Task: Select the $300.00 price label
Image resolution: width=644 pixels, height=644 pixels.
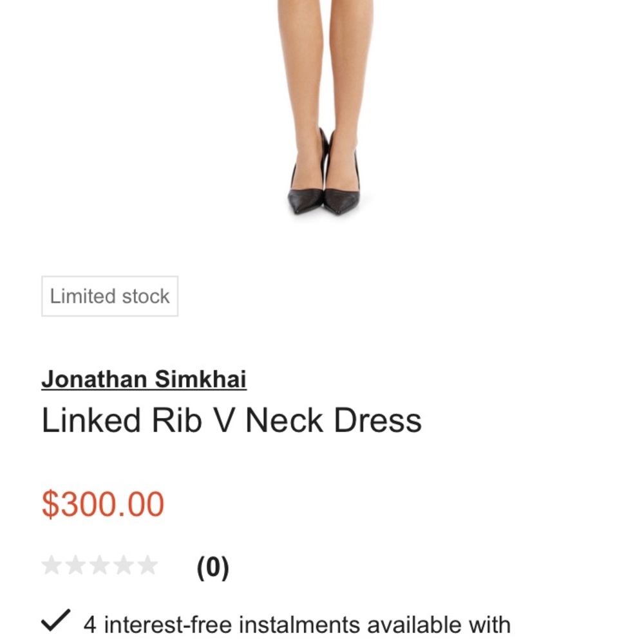Action: coord(102,503)
